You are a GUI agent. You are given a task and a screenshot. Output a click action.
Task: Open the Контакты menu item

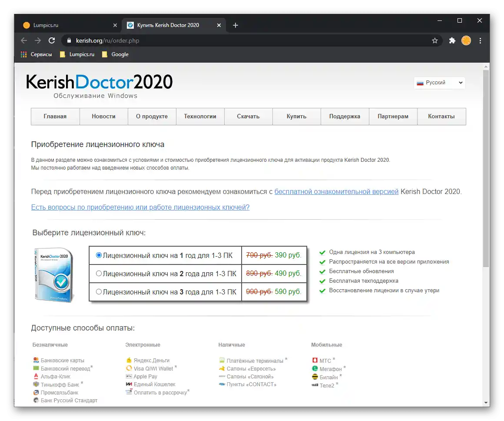click(441, 117)
